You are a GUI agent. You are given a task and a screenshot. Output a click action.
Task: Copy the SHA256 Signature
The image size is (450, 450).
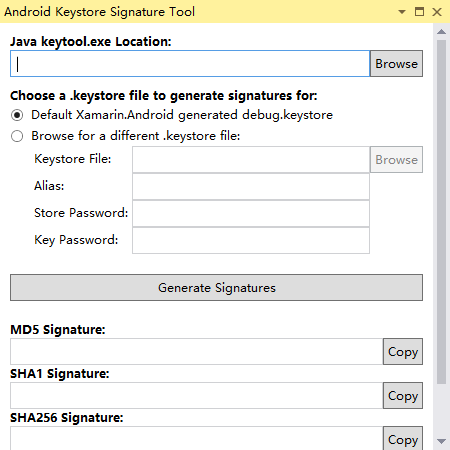coord(403,439)
